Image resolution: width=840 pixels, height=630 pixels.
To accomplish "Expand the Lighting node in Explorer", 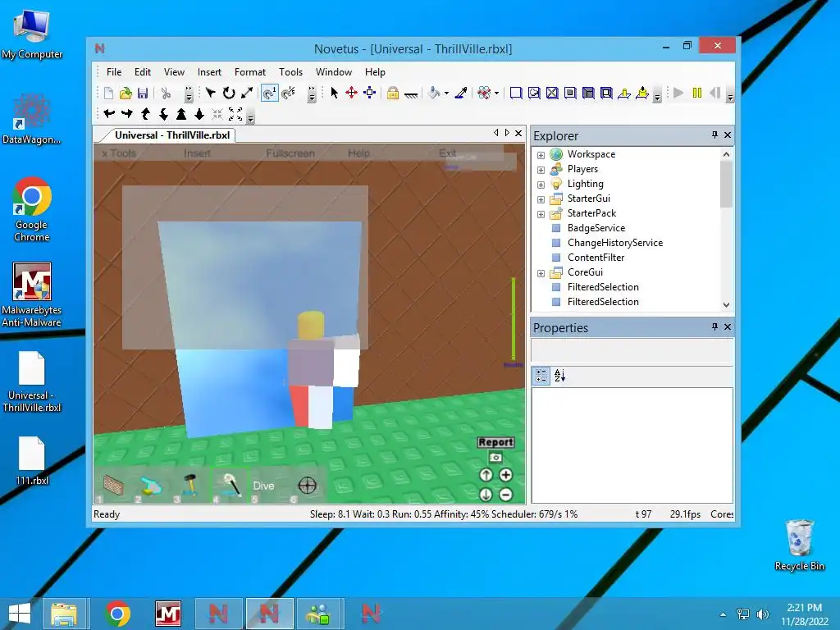I will tap(541, 185).
